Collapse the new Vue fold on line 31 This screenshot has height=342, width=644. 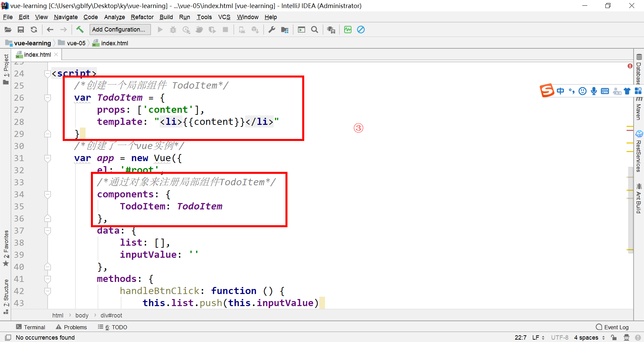point(48,158)
